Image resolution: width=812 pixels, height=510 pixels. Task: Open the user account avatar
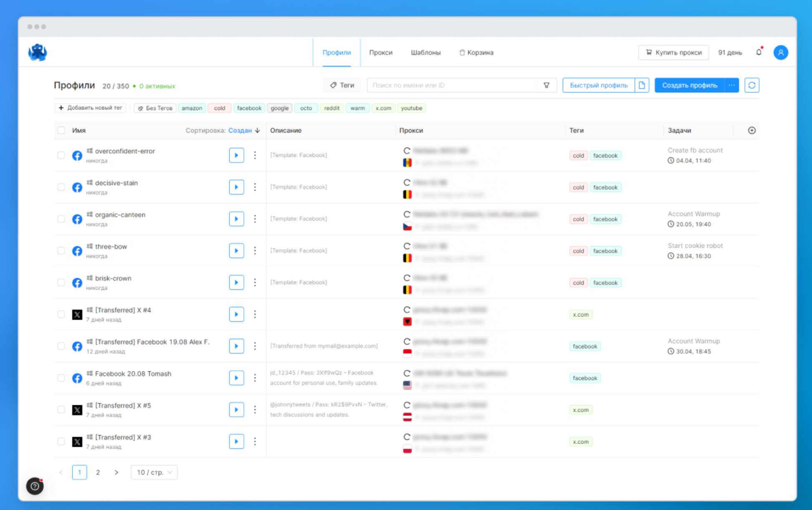coord(781,53)
